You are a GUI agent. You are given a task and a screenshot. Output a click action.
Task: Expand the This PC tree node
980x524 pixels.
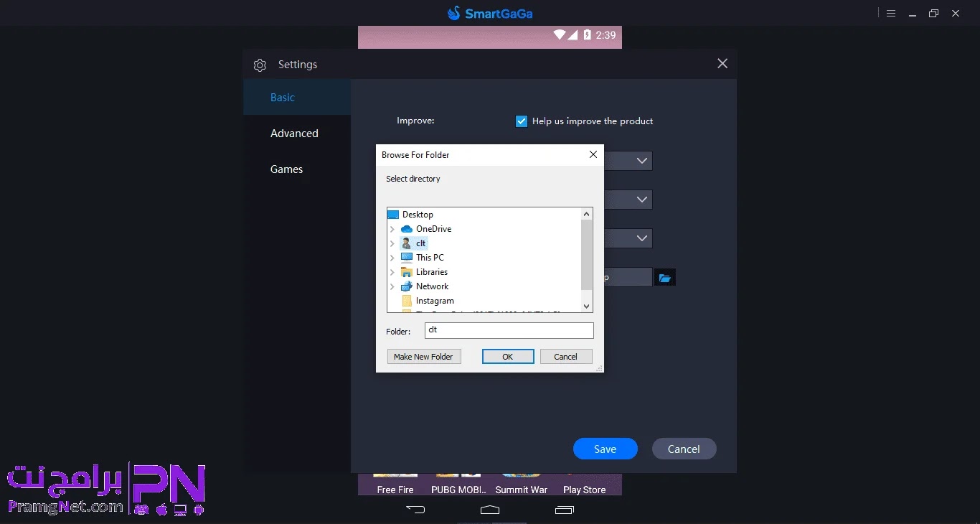pyautogui.click(x=392, y=258)
